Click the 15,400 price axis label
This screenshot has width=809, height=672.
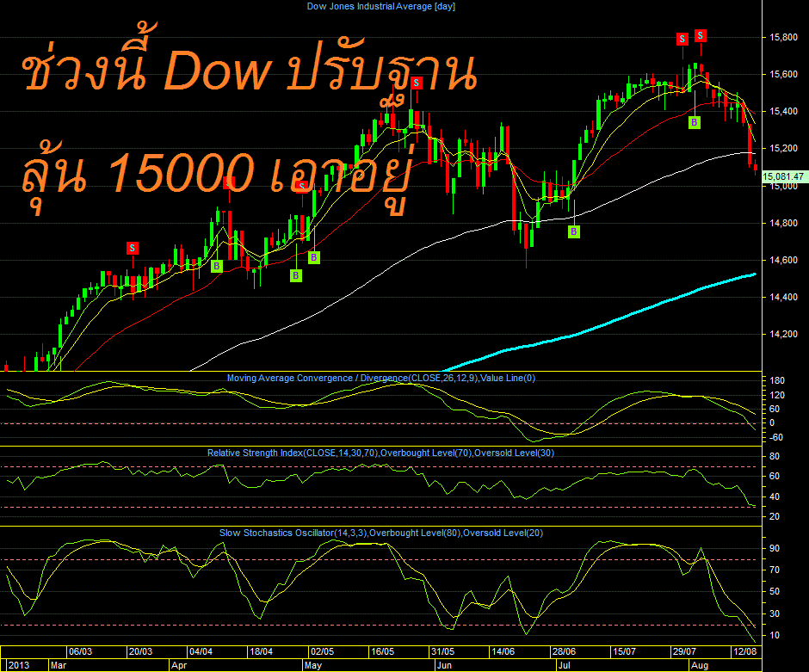point(783,111)
